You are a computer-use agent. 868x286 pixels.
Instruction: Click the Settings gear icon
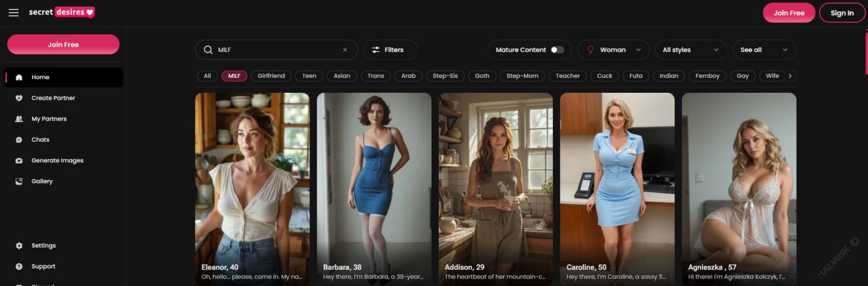point(19,246)
